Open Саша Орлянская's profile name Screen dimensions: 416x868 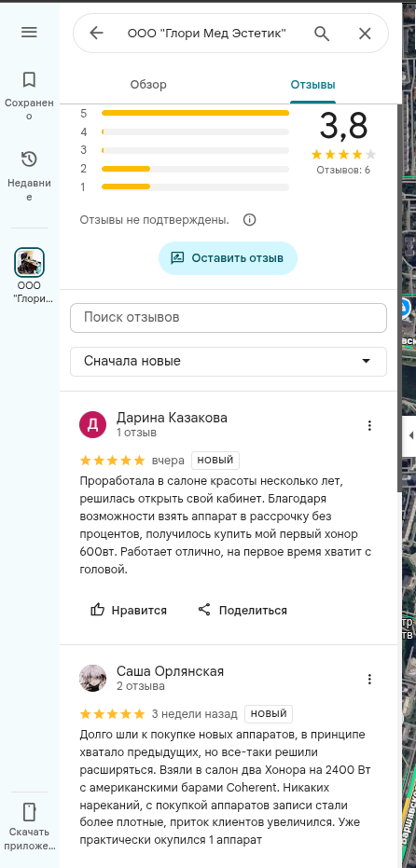pyautogui.click(x=170, y=671)
